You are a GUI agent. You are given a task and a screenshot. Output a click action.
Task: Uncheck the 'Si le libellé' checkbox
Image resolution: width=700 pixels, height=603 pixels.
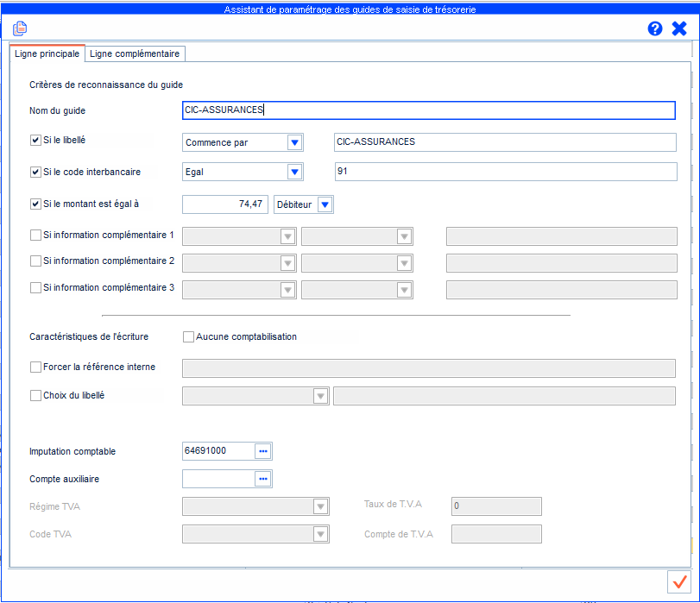[35, 140]
